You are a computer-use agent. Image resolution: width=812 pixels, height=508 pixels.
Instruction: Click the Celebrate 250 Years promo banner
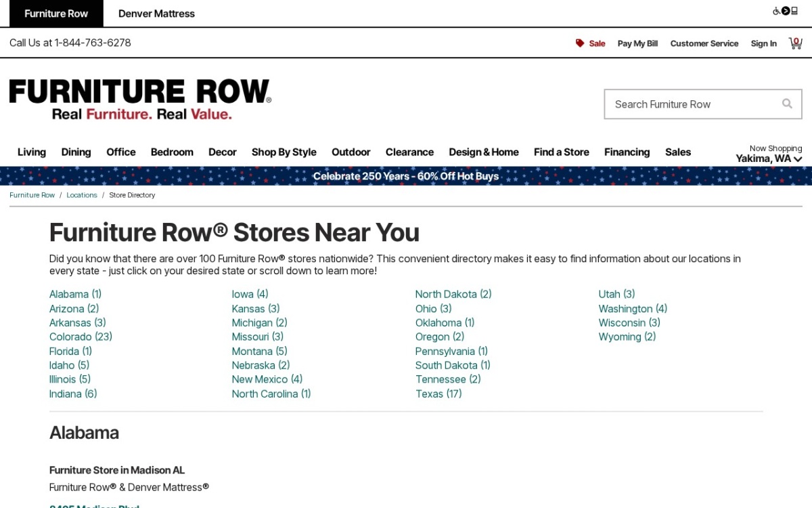(x=406, y=176)
